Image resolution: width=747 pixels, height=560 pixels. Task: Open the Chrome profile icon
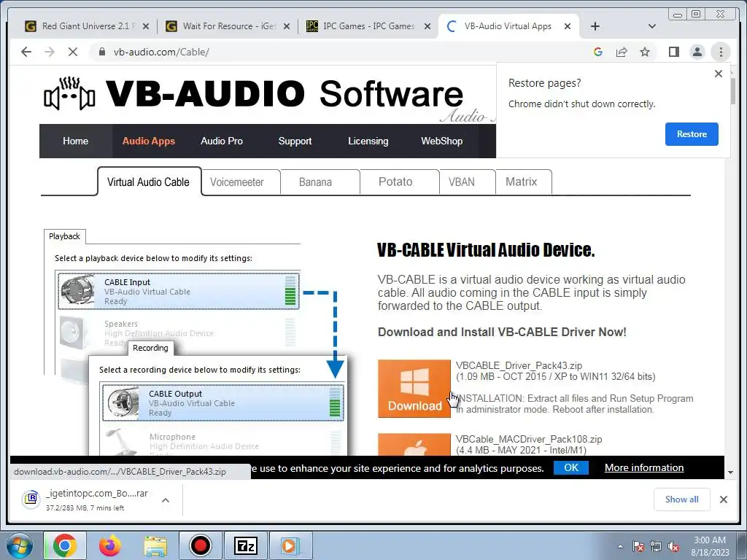697,52
